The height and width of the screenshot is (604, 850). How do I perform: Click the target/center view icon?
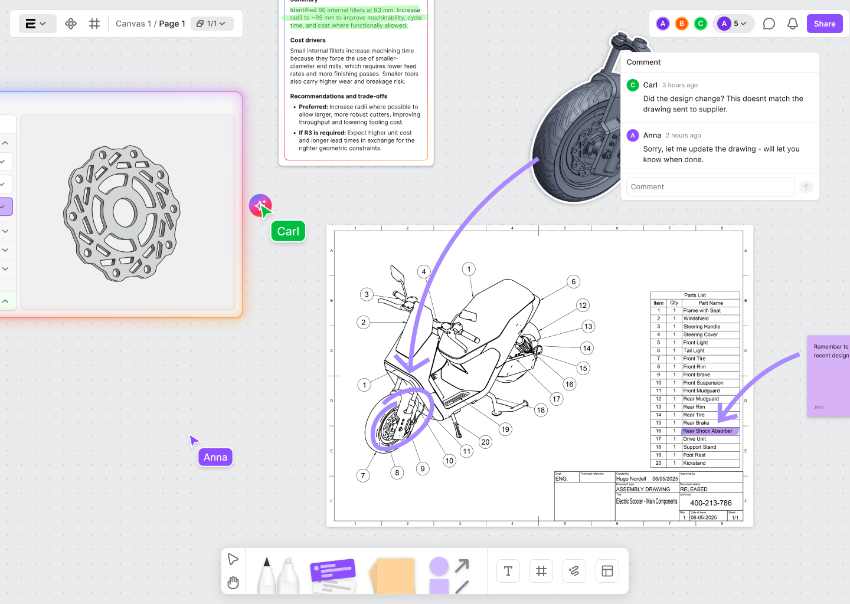pyautogui.click(x=71, y=23)
